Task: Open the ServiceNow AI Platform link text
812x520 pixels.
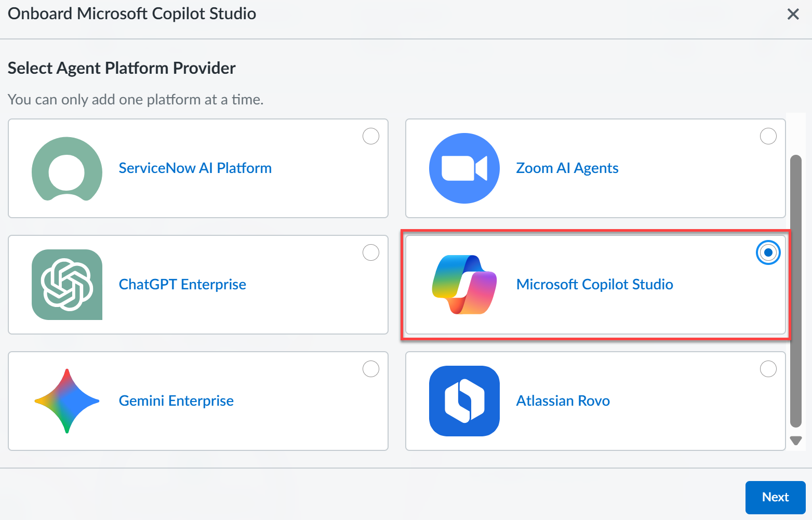Action: pyautogui.click(x=195, y=168)
